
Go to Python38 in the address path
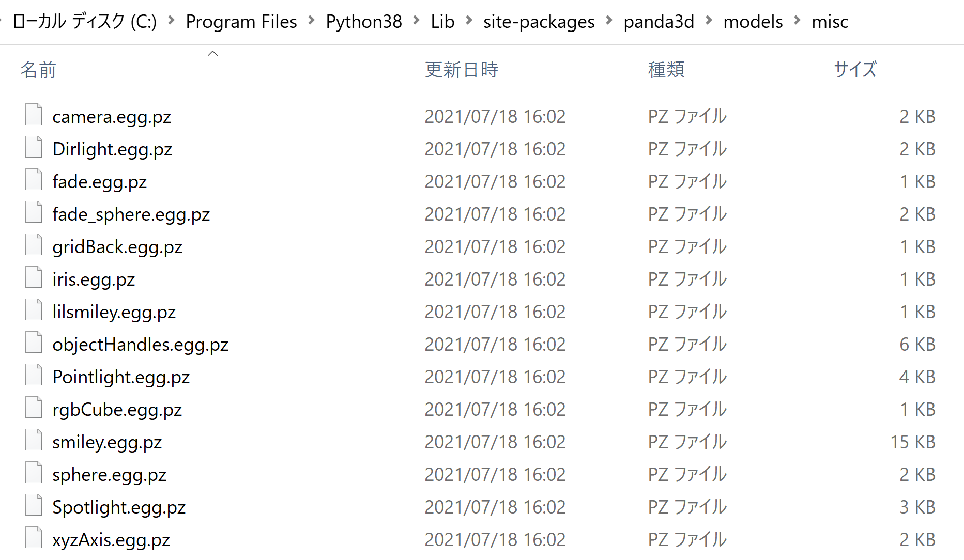click(363, 22)
